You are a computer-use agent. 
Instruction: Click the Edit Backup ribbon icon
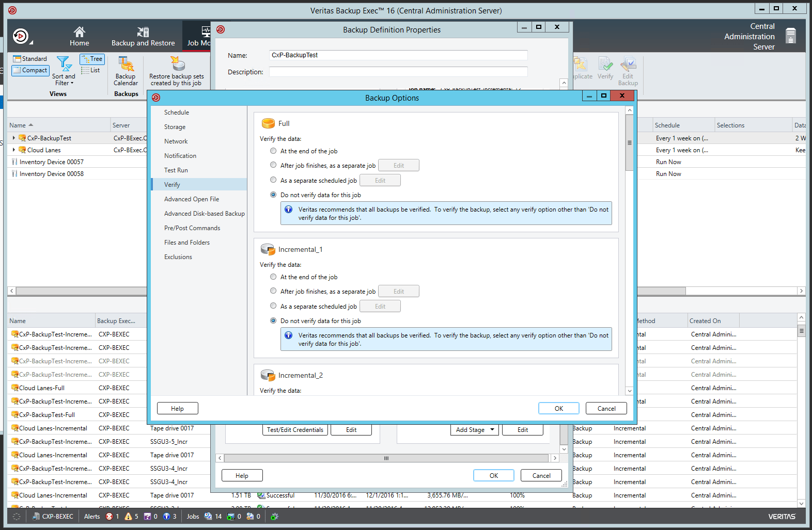pyautogui.click(x=628, y=71)
